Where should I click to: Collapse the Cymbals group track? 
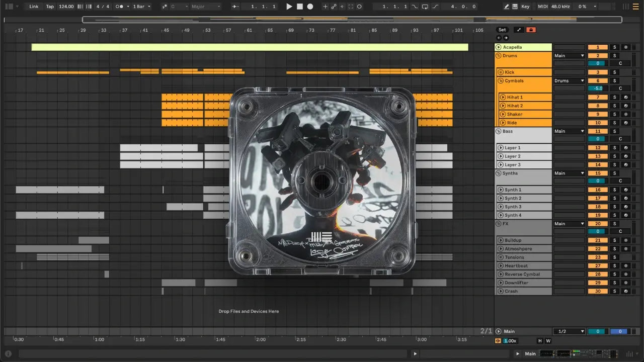click(501, 81)
